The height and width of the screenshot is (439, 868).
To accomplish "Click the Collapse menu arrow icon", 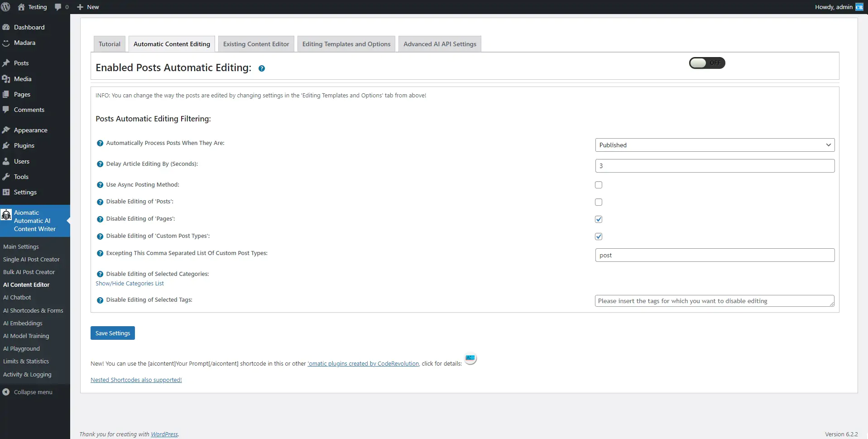I will click(6, 392).
